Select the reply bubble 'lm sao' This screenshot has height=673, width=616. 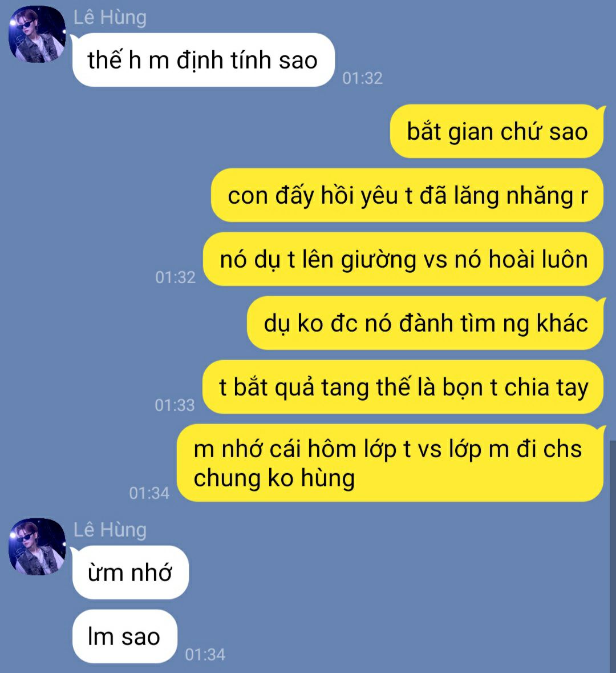[124, 636]
